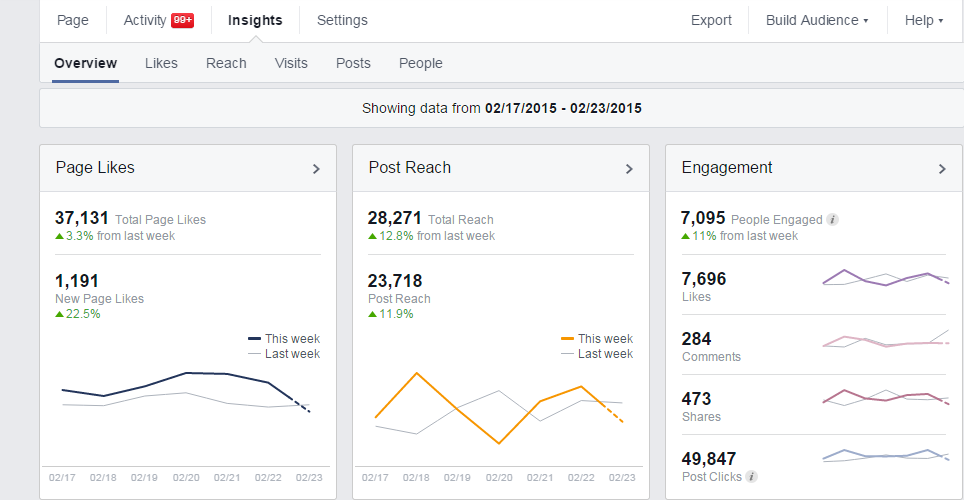The width and height of the screenshot is (964, 500).
Task: Open the Build Audience dropdown
Action: (x=817, y=20)
